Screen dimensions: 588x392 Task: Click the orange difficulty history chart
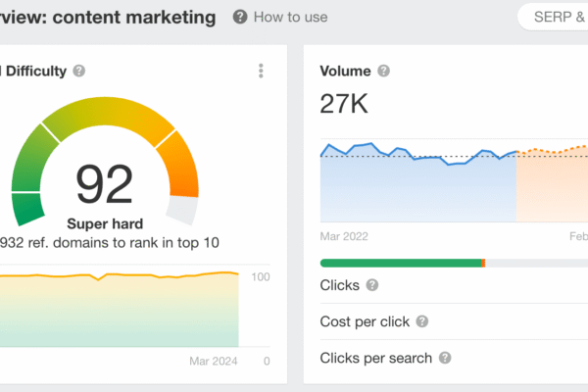pyautogui.click(x=120, y=310)
